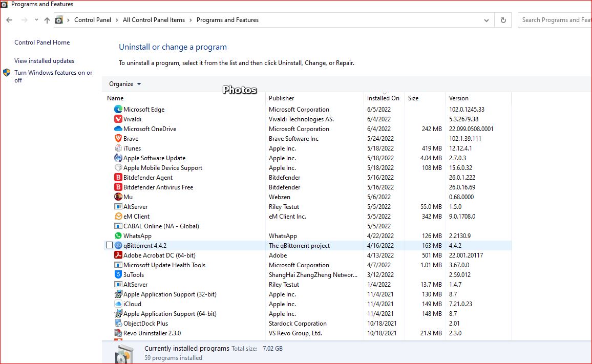
Task: Click the iCloud icon
Action: 118,304
